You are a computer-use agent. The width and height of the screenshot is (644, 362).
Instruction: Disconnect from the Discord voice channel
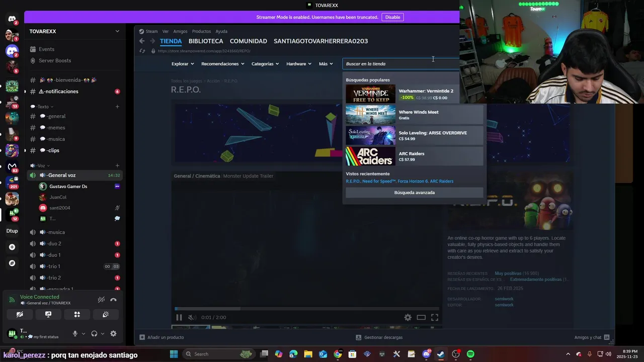click(113, 300)
